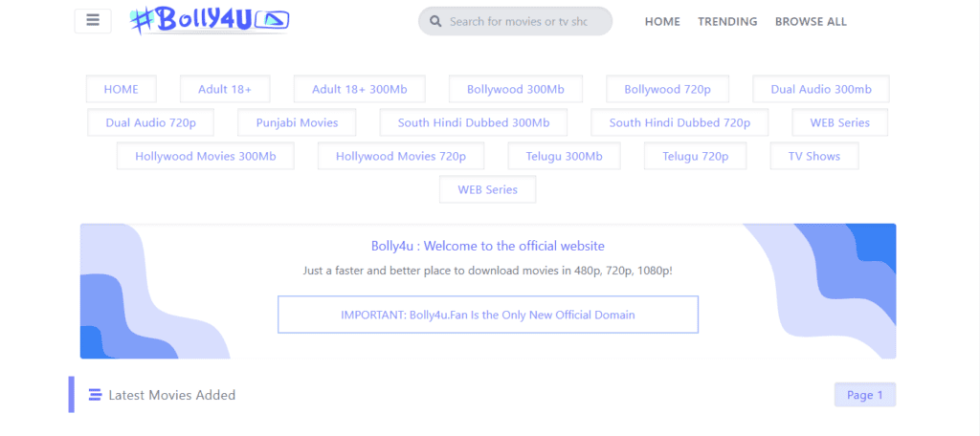This screenshot has width=980, height=436.
Task: Click the Bolly4u.Fan official domain notice
Action: pos(488,315)
